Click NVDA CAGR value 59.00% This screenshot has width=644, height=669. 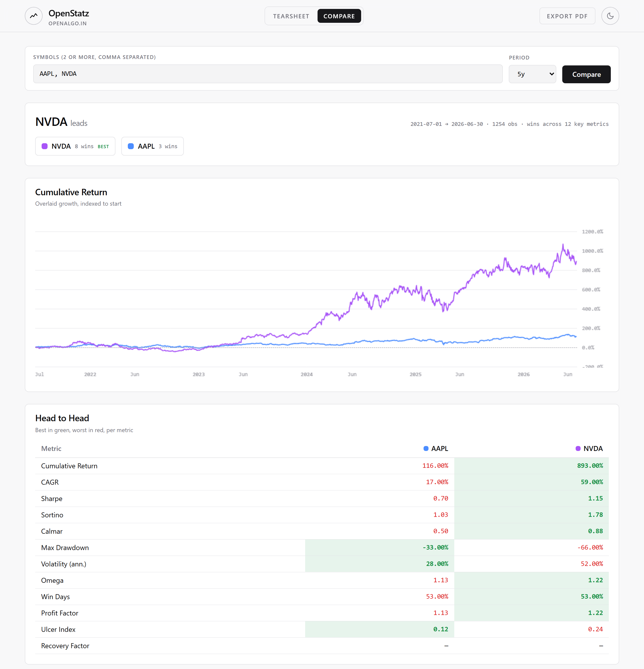pos(591,482)
